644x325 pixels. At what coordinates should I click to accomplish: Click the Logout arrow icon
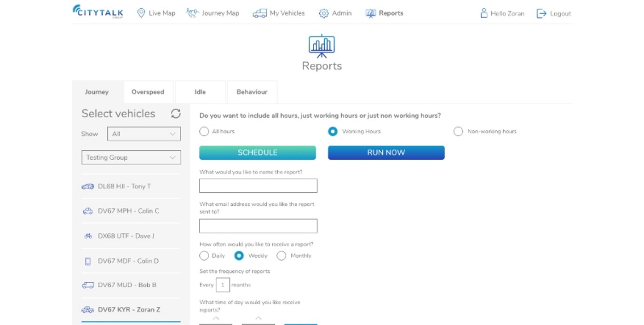coord(541,13)
